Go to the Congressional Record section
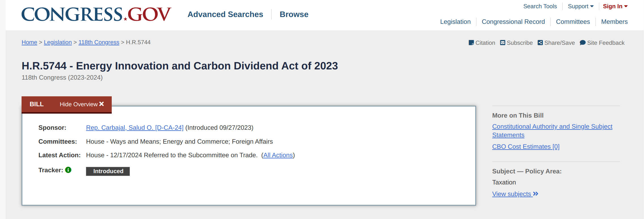This screenshot has width=644, height=219. point(513,22)
